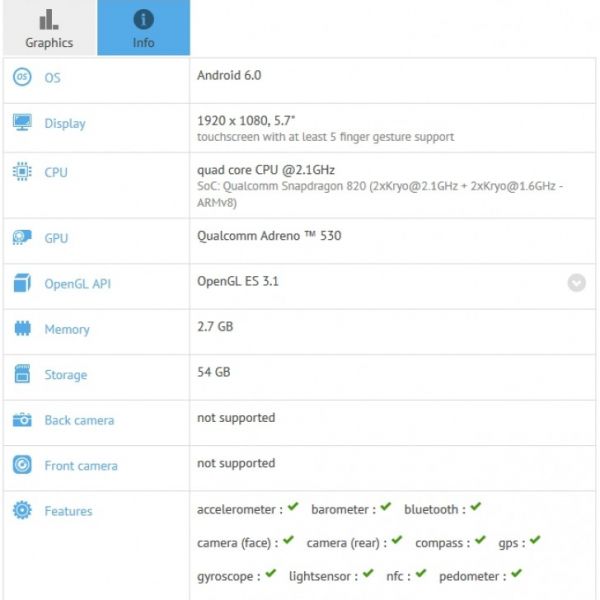
Task: Select the Info tab
Action: [x=143, y=28]
